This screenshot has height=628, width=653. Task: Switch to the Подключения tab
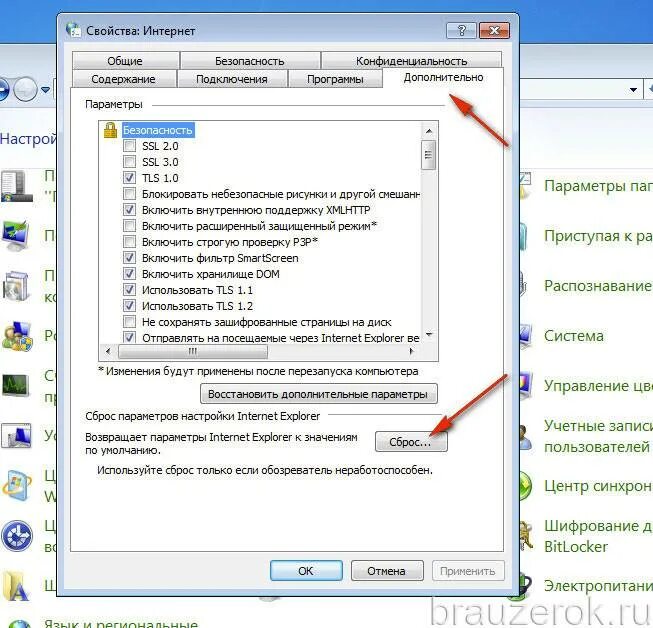232,79
